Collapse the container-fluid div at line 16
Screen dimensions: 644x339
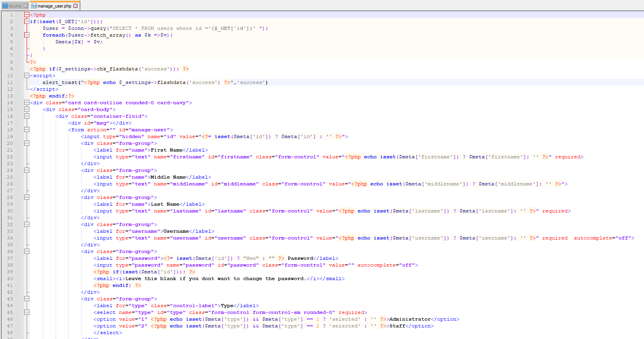pyautogui.click(x=27, y=116)
